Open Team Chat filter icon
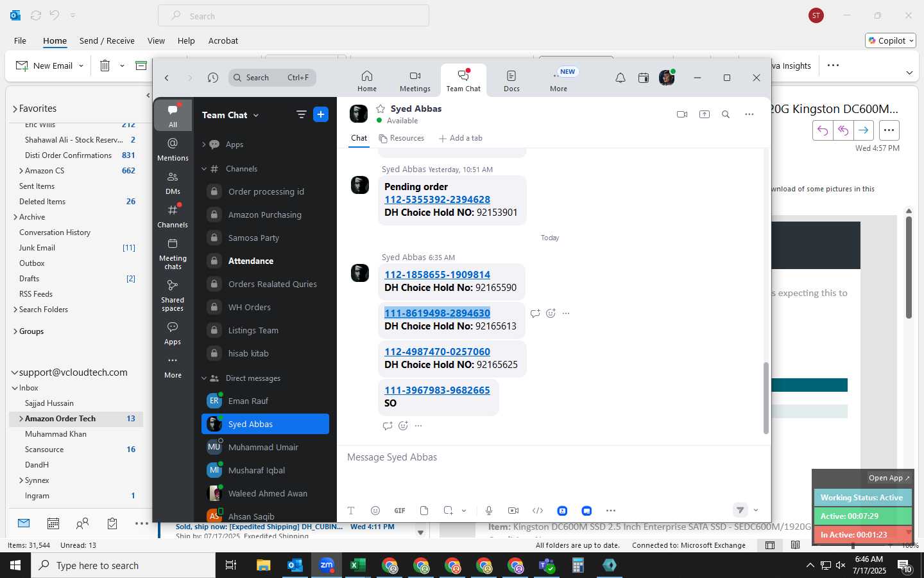The width and height of the screenshot is (924, 578). click(x=301, y=114)
